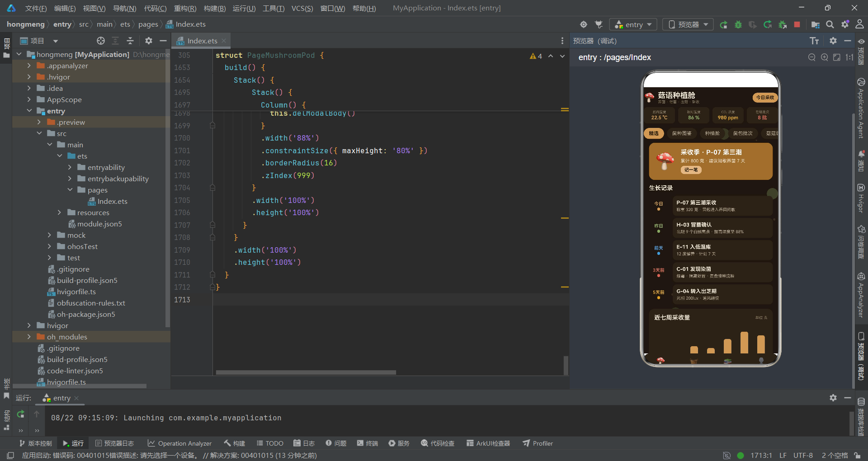Tap the 今日采收 button in the preview
Image resolution: width=868 pixels, height=461 pixels.
(765, 97)
